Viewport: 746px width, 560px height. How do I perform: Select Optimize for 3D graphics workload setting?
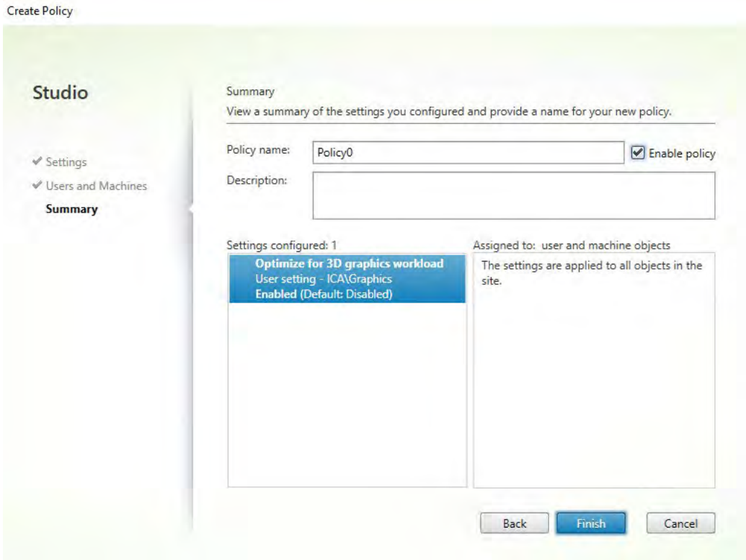351,264
